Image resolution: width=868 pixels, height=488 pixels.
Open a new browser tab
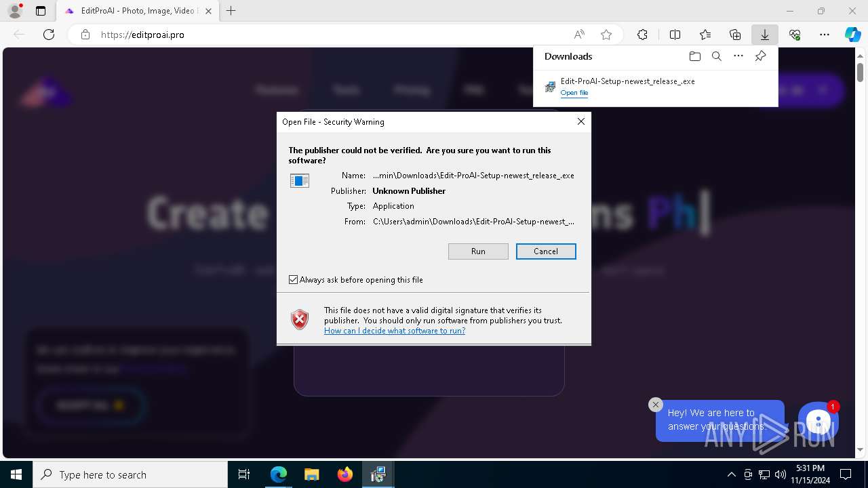pos(231,11)
